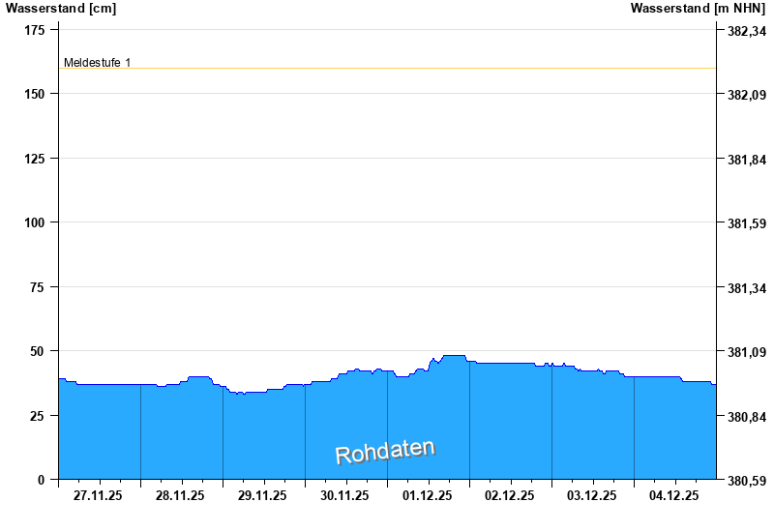Click the Meldestufe 1 label
Screen dimensions: 774x532
97,63
